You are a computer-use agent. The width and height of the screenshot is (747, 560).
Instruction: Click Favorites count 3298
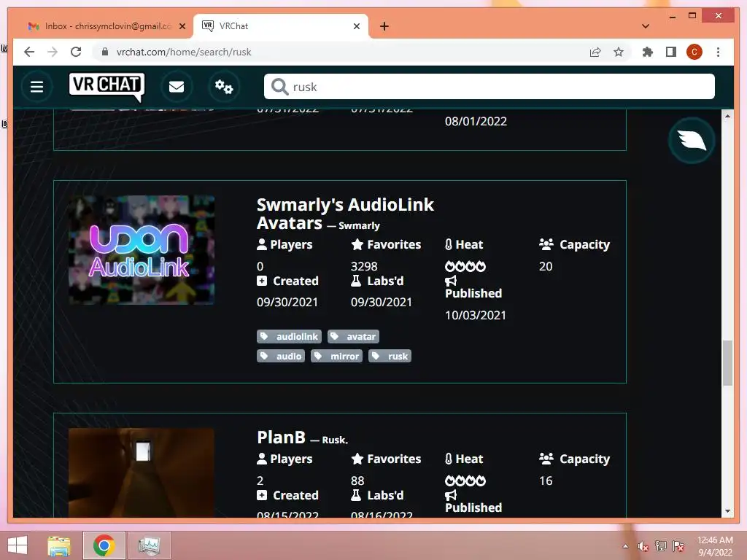[364, 266]
